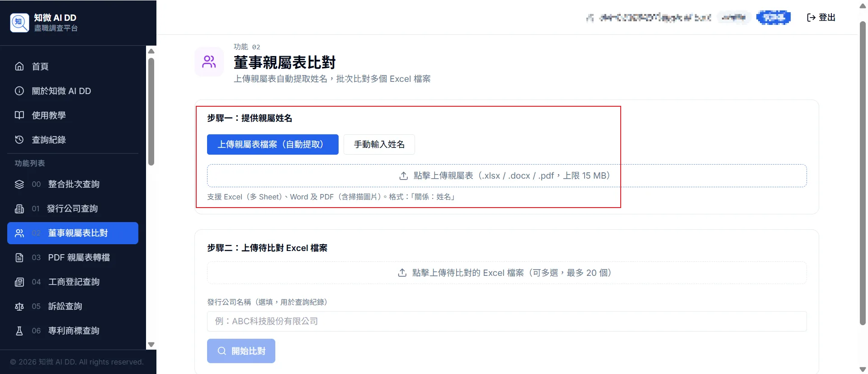Click the people icon in the active 董事親屬表比對 sidebar item
868x374 pixels.
(19, 233)
